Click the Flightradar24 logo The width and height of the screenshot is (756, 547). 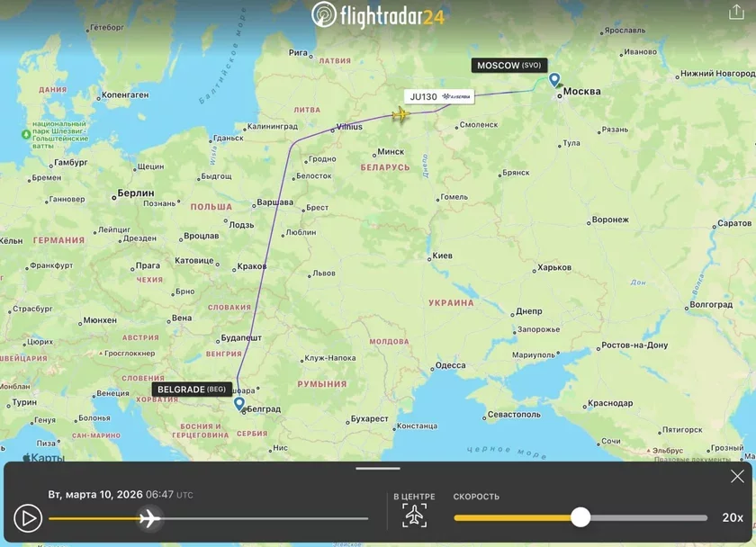pyautogui.click(x=377, y=15)
